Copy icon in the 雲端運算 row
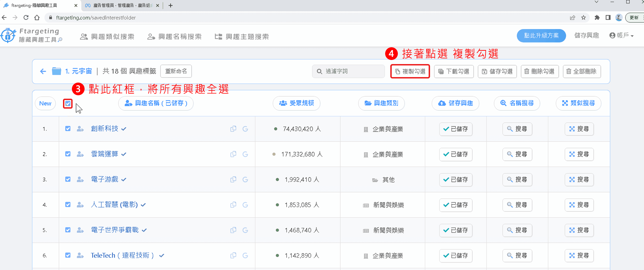The image size is (644, 270). (233, 154)
